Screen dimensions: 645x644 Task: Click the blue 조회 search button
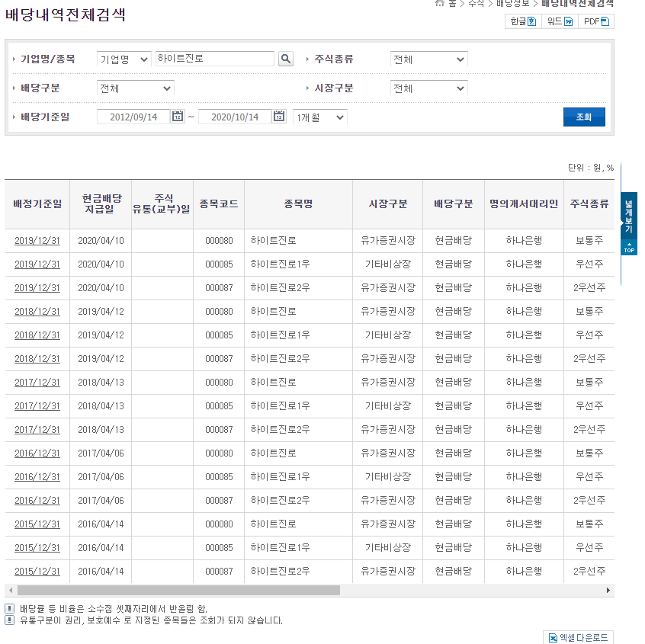tap(584, 117)
